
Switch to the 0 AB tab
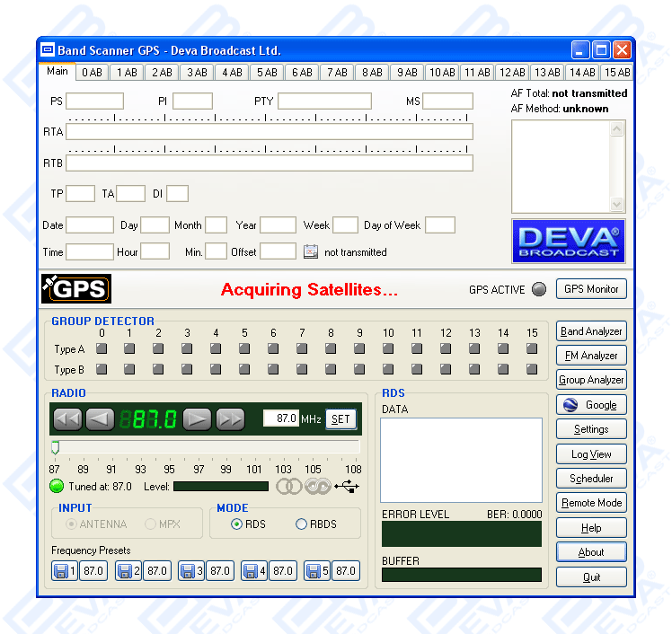[x=92, y=73]
